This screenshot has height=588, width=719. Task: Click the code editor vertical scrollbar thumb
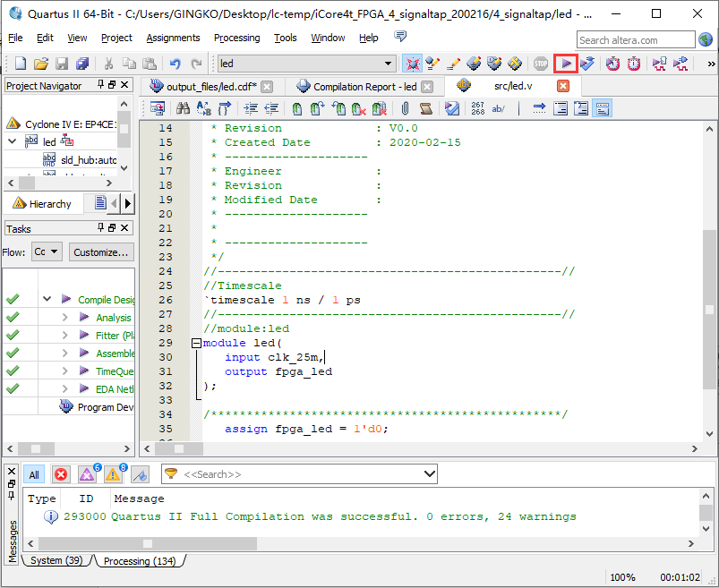709,310
